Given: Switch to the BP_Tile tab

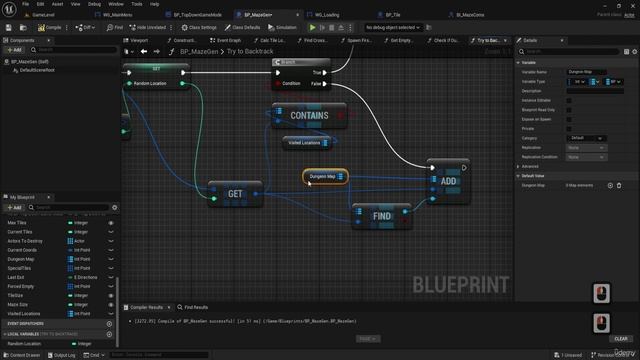Looking at the screenshot, I should [x=393, y=15].
